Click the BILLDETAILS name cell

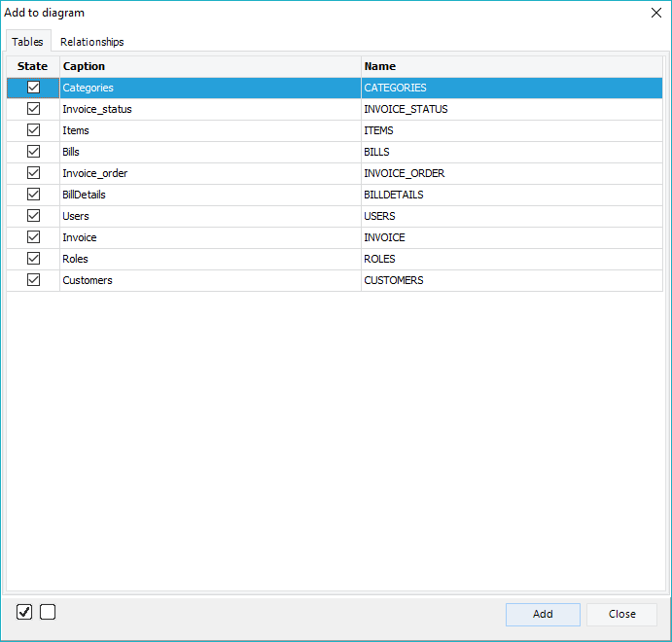pos(512,195)
